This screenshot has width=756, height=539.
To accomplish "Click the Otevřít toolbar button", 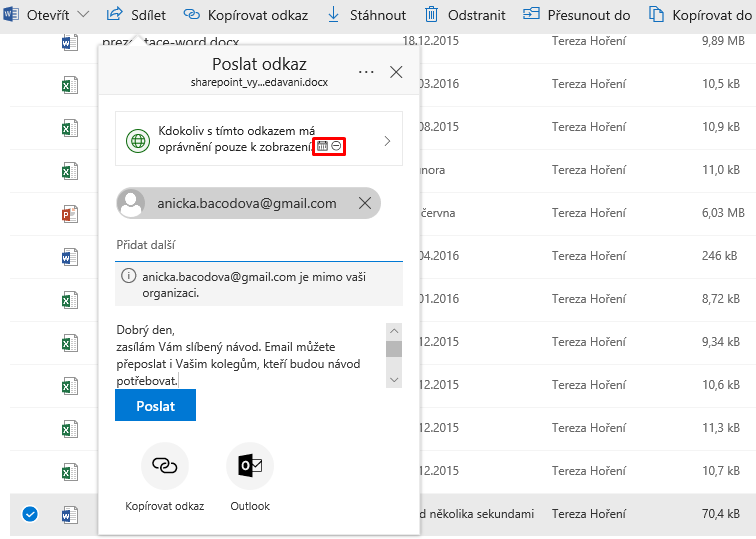I will tap(36, 15).
